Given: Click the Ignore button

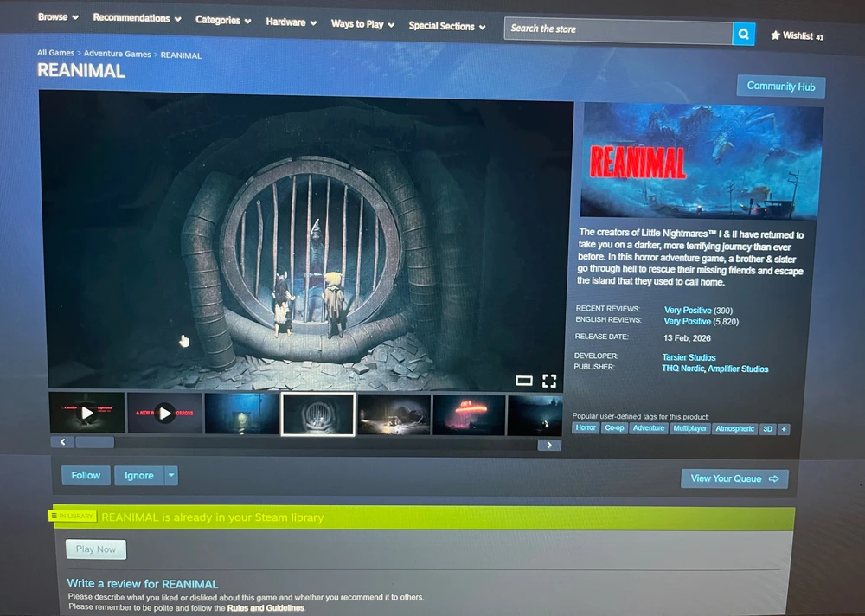Looking at the screenshot, I should tap(139, 475).
